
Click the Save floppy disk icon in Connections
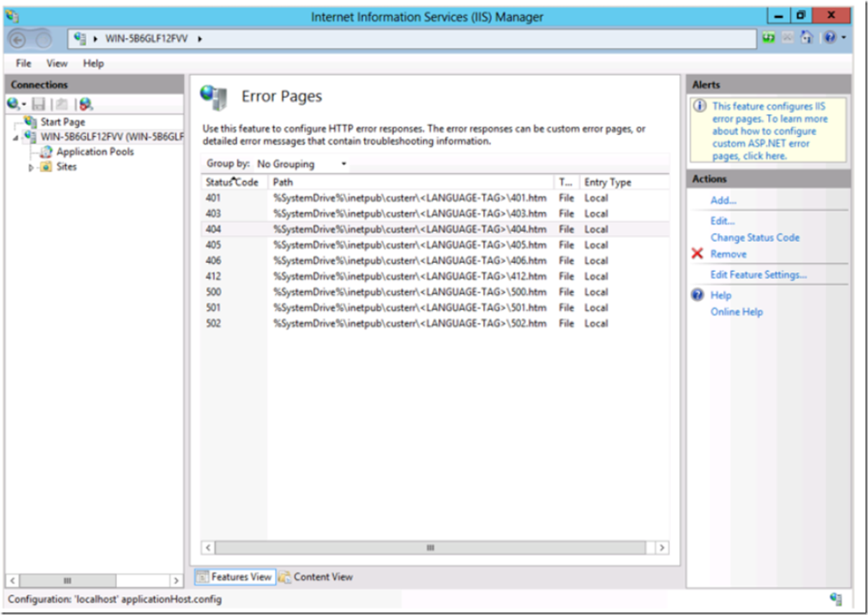click(x=39, y=104)
